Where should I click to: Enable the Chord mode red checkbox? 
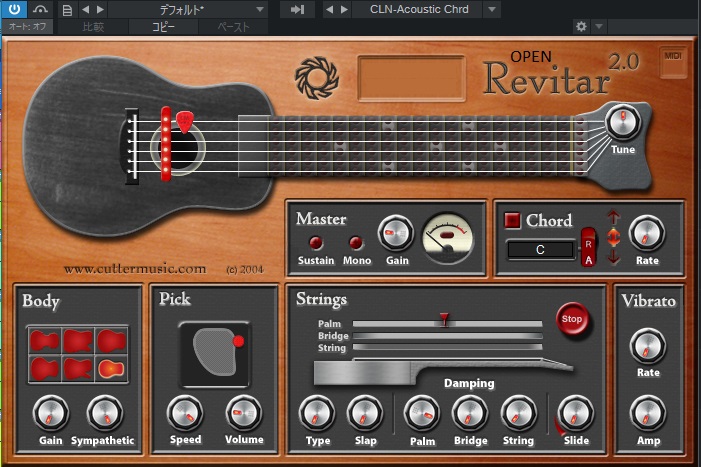513,220
